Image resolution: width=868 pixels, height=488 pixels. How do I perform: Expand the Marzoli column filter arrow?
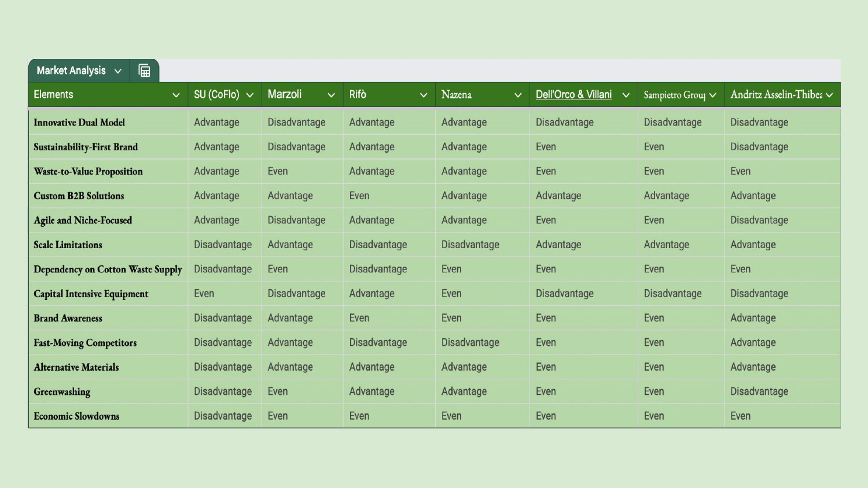click(331, 95)
